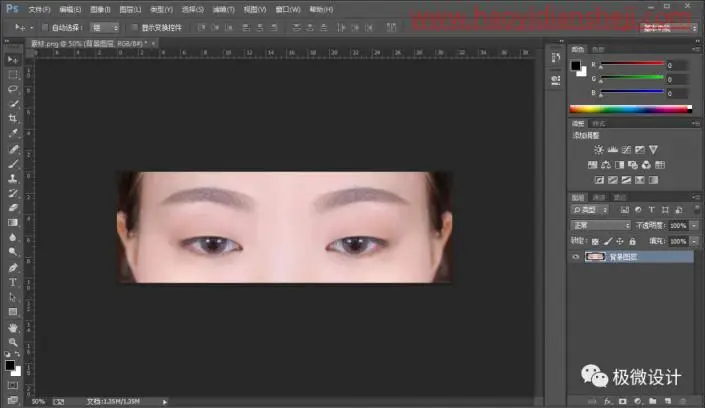705x408 pixels.
Task: Open the Move tool preset picker arrow
Action: (31, 28)
